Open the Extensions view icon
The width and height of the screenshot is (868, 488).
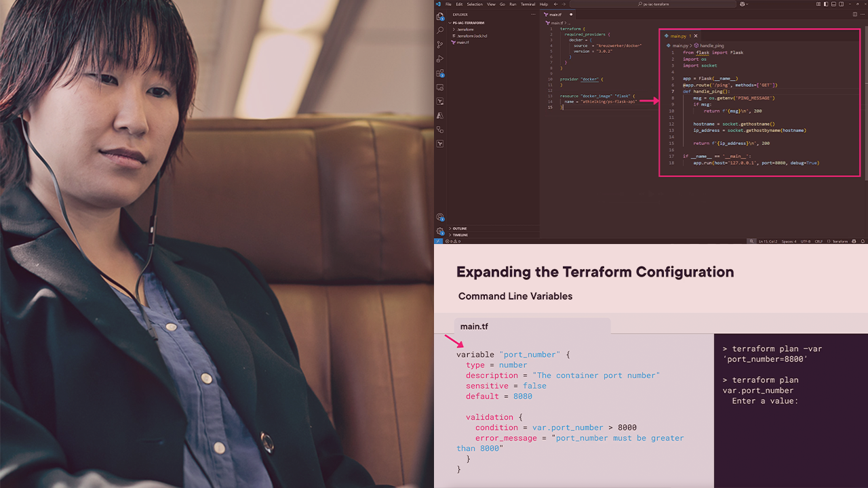pos(440,73)
